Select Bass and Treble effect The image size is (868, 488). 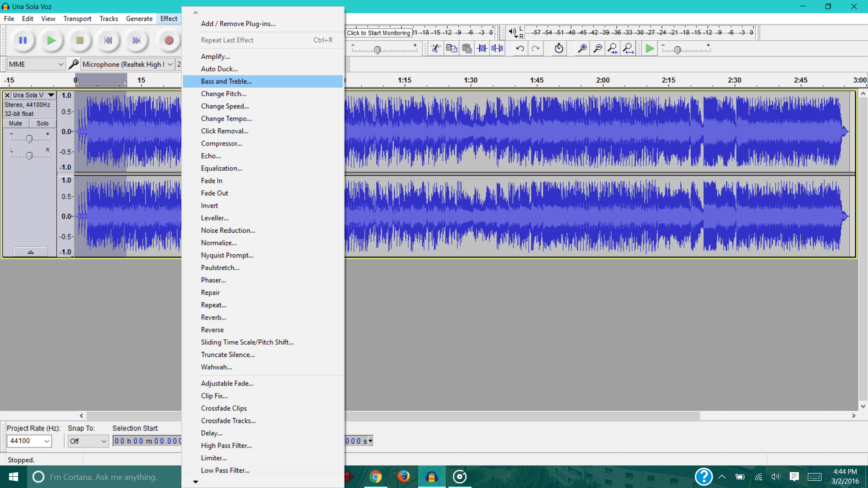[226, 81]
